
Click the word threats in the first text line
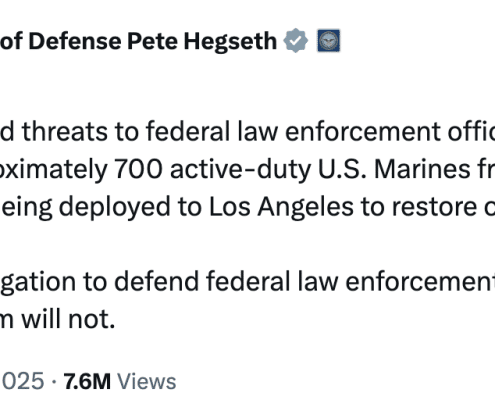[65, 131]
